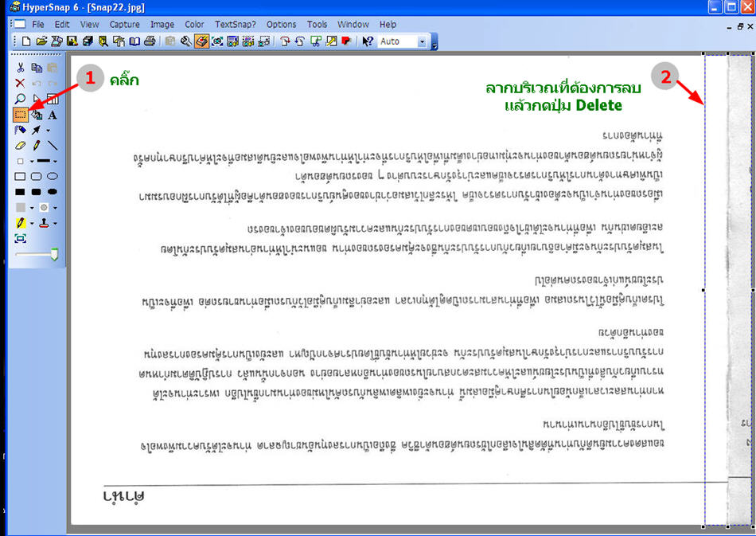Select the rubber Stamp tool
The image size is (756, 536).
(44, 223)
